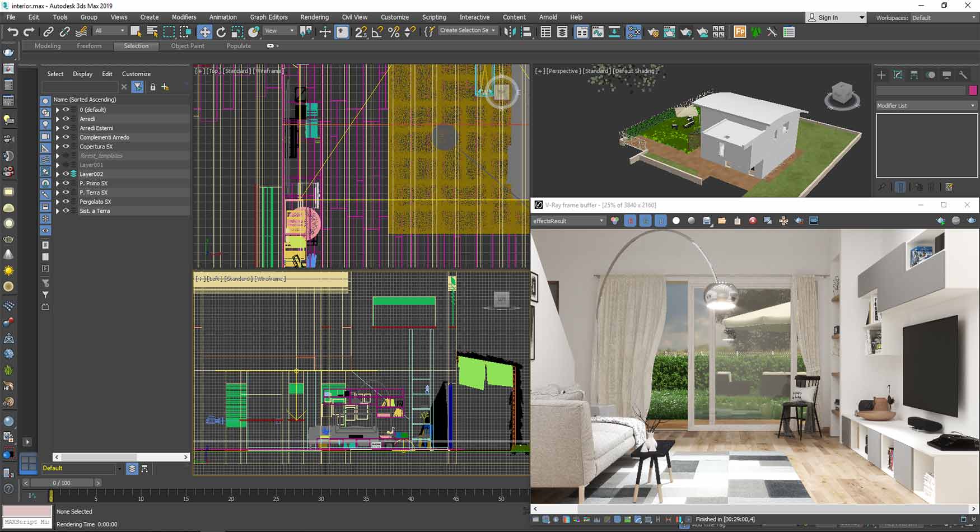The image size is (980, 532).
Task: Toggle the Percent Snap button
Action: [394, 32]
